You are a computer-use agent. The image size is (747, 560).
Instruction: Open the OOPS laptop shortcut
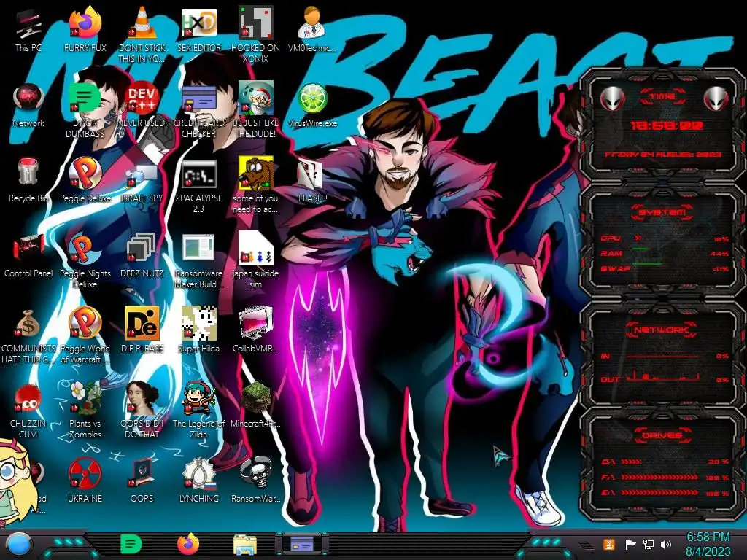tap(142, 480)
